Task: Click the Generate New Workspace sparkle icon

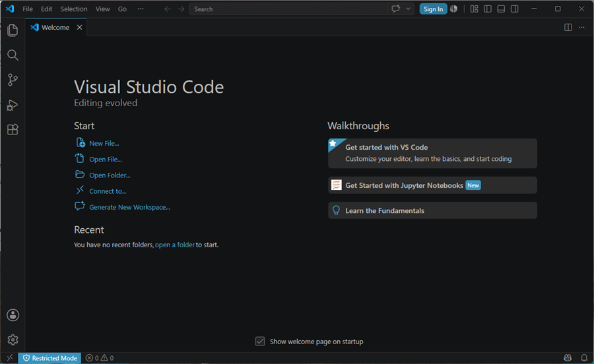Action: click(x=80, y=206)
